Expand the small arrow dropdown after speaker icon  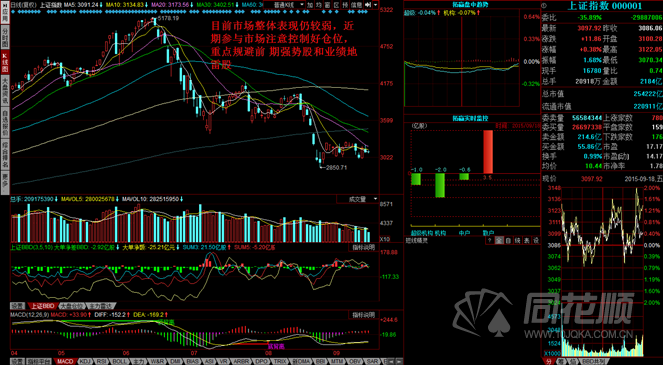point(375,5)
